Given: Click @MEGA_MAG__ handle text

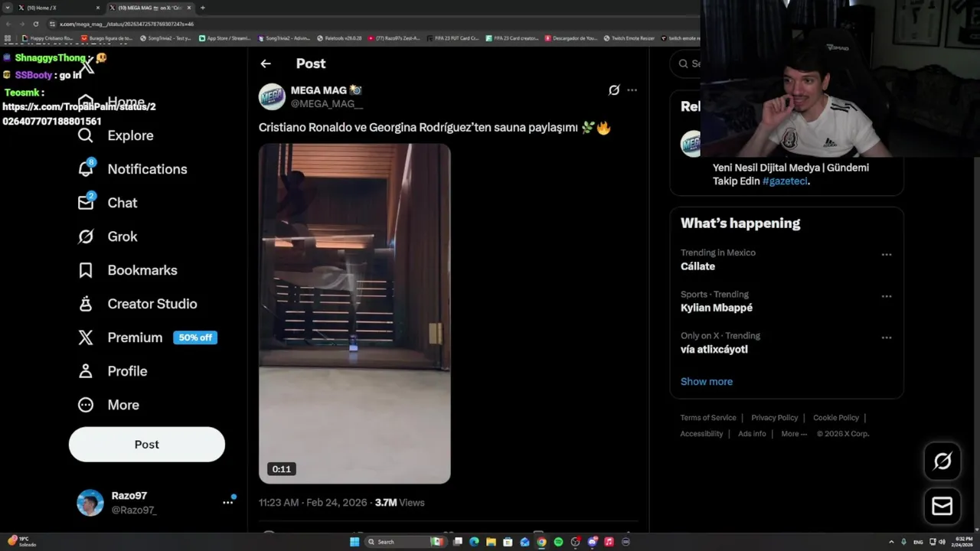Looking at the screenshot, I should pyautogui.click(x=327, y=104).
